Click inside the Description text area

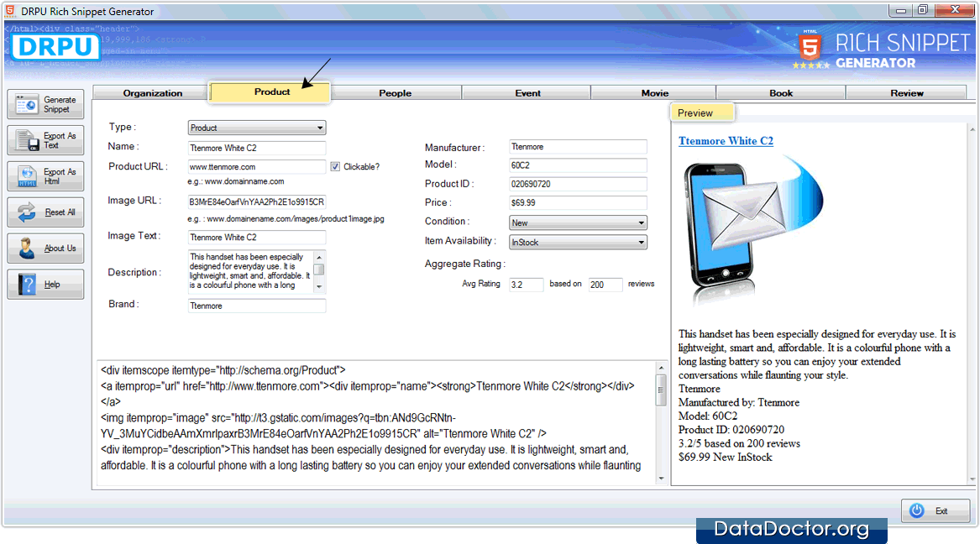250,271
